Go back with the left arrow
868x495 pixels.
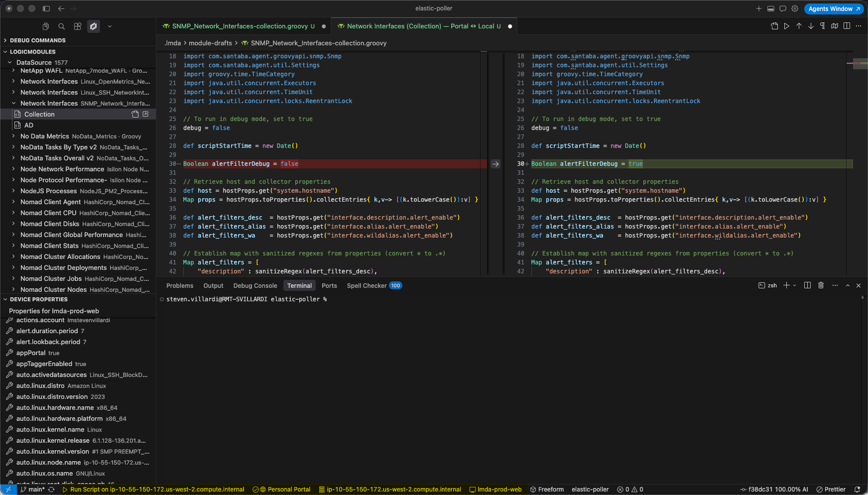(61, 8)
